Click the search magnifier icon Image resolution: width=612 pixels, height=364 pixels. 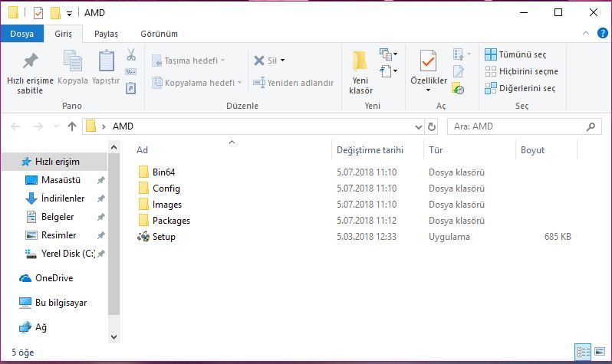591,126
